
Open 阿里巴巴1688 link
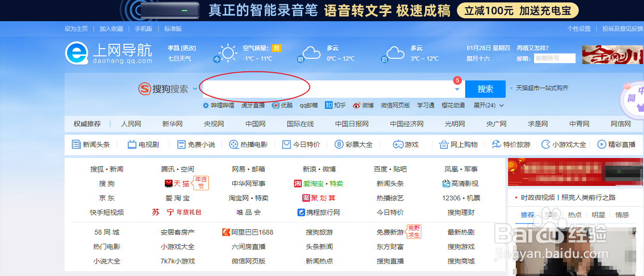[248, 232]
